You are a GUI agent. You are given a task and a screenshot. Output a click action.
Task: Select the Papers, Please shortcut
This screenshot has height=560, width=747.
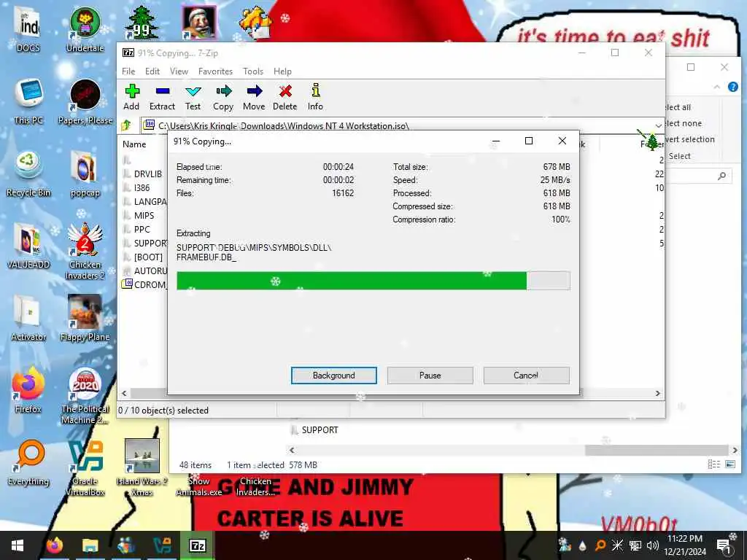pos(85,101)
